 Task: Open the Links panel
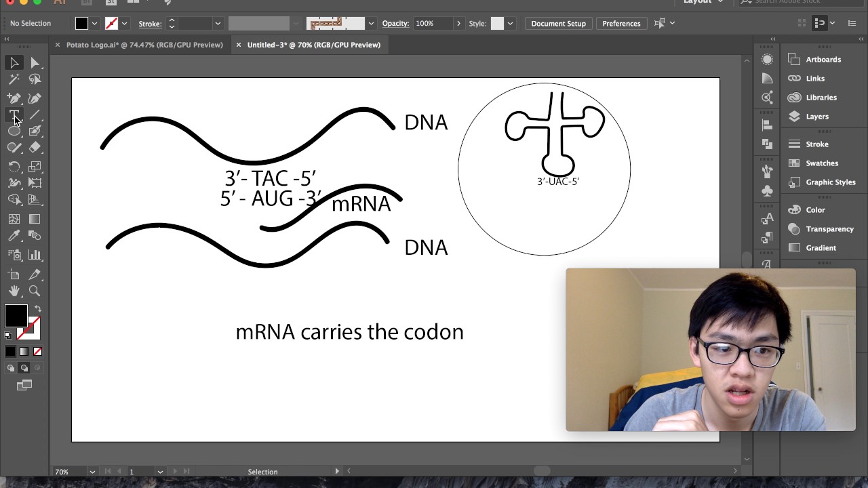coord(814,79)
